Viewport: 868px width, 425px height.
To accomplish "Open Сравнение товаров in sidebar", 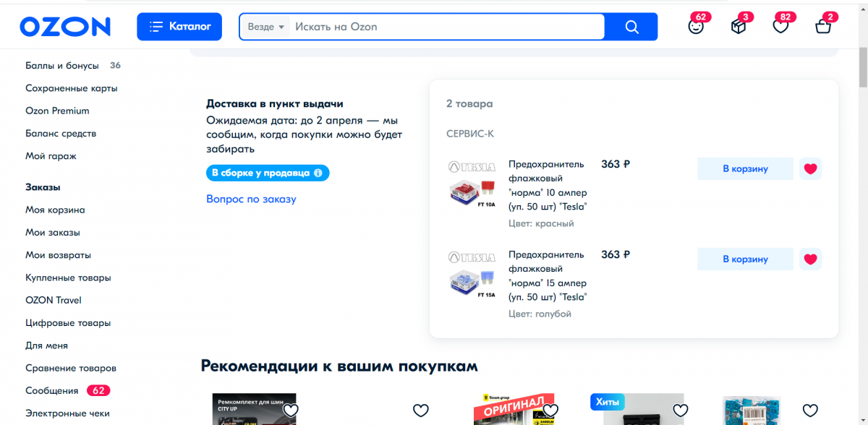I will click(x=71, y=368).
